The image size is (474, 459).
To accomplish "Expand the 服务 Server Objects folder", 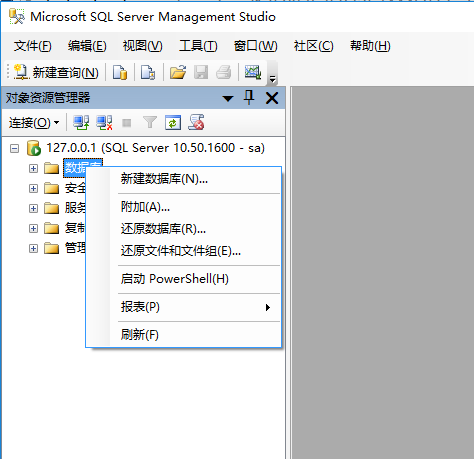I will coord(33,208).
